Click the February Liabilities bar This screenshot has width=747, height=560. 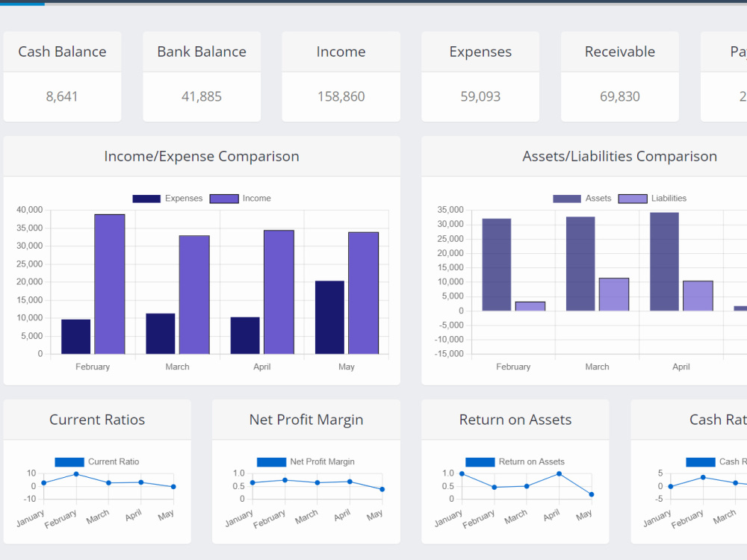530,306
